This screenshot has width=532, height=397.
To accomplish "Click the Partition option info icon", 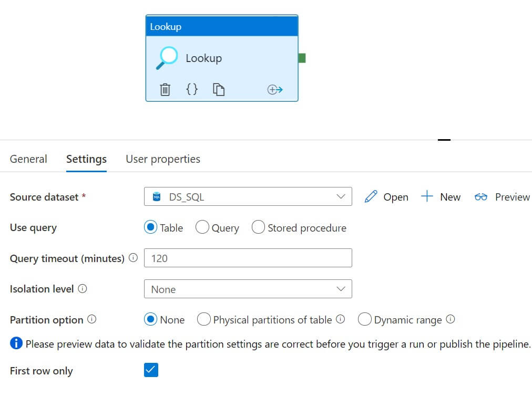I will point(92,319).
